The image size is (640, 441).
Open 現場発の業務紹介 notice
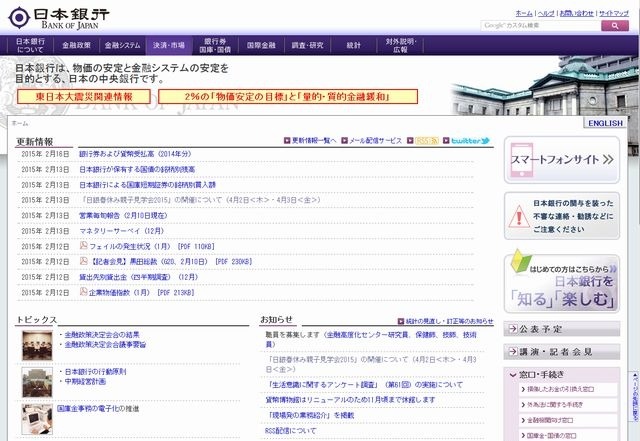tap(311, 415)
